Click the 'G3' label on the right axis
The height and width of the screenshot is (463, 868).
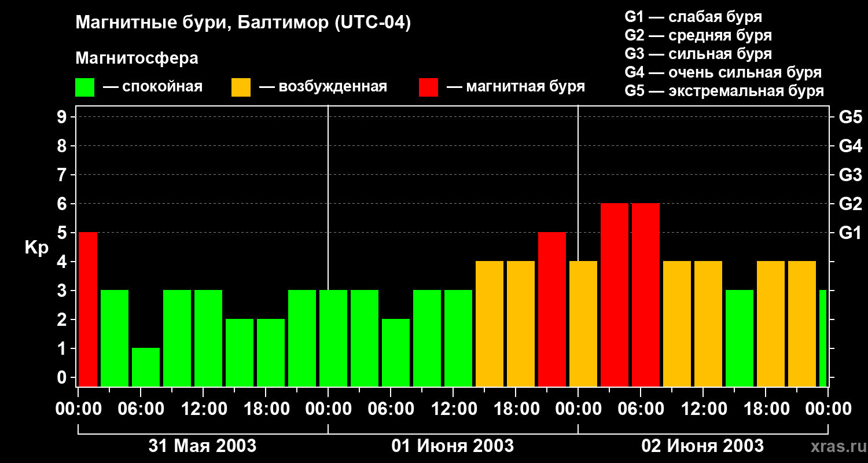(850, 175)
